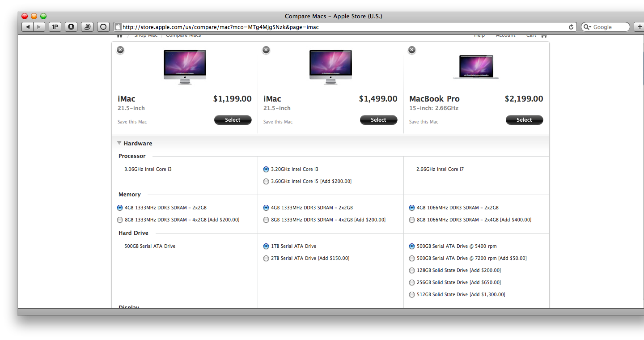This screenshot has height=340, width=644.
Task: Open the downloads arrow toolbar button
Action: [71, 27]
